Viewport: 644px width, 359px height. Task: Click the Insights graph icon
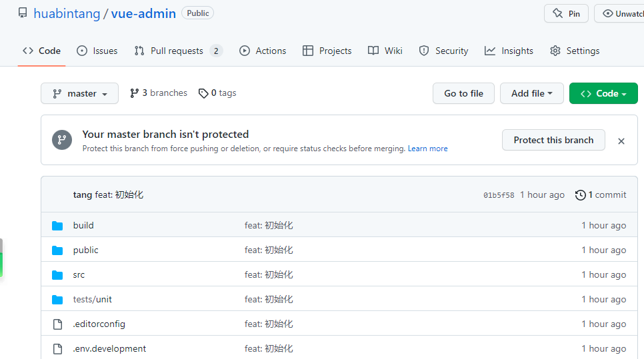pos(490,51)
